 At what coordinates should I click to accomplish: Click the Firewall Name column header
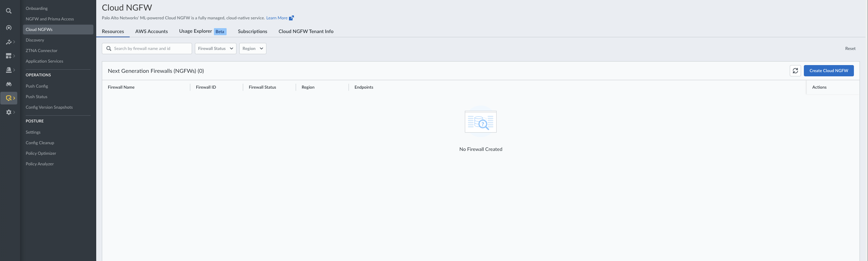click(x=121, y=87)
